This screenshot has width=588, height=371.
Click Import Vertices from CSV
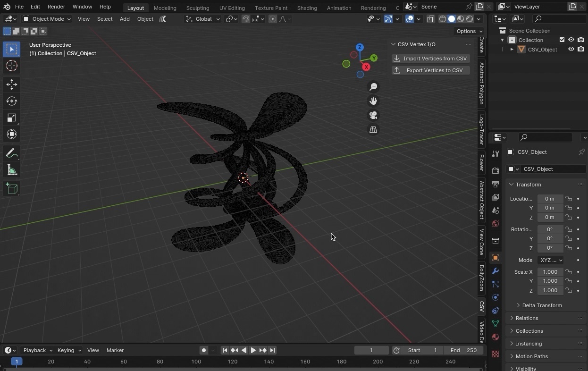[x=430, y=58]
